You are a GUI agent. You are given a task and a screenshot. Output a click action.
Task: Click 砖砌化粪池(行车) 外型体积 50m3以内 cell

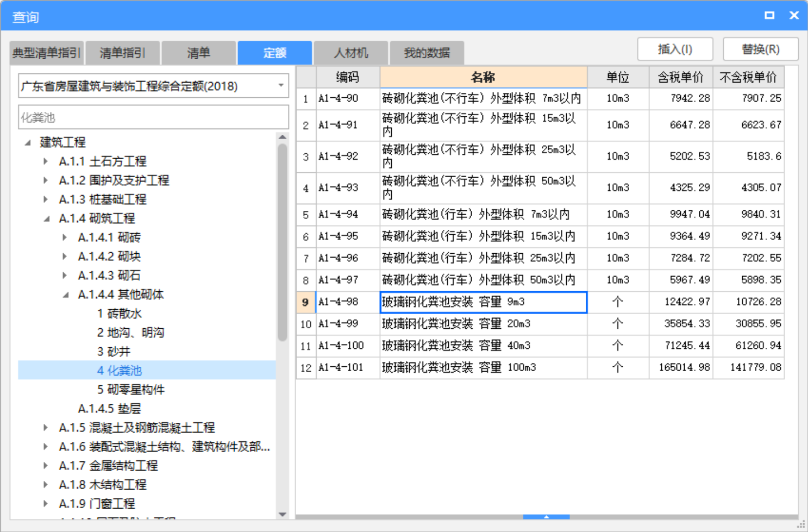(x=484, y=280)
